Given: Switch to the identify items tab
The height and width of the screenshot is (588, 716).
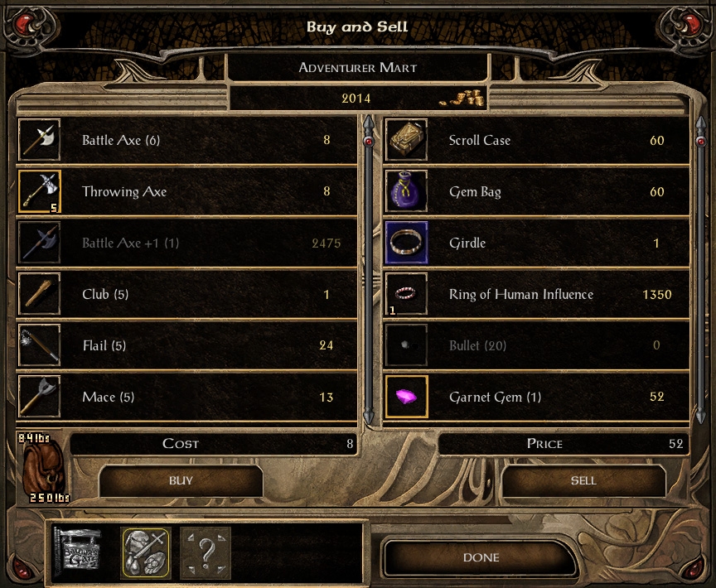Looking at the screenshot, I should pyautogui.click(x=206, y=552).
